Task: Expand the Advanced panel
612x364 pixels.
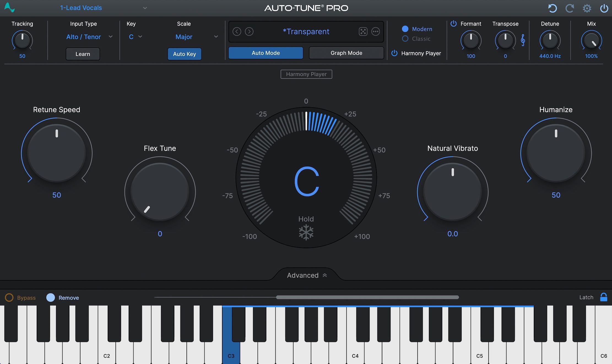Action: (x=307, y=275)
